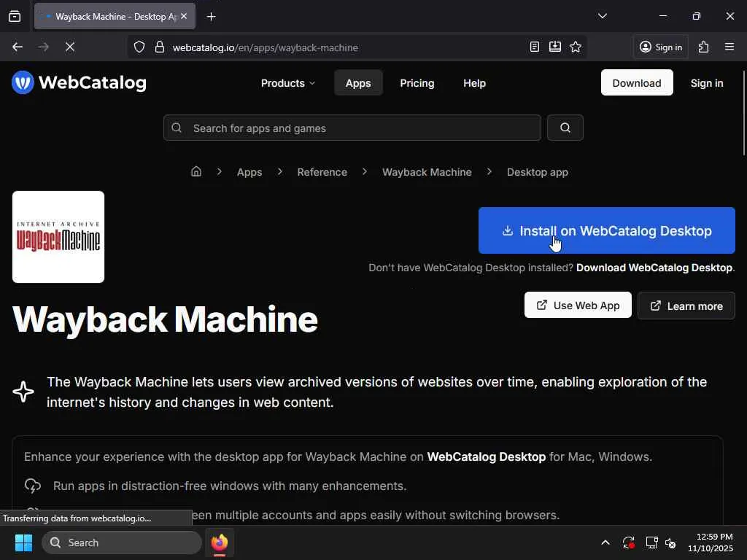Click the install site as app icon
The width and height of the screenshot is (747, 560).
click(x=555, y=47)
